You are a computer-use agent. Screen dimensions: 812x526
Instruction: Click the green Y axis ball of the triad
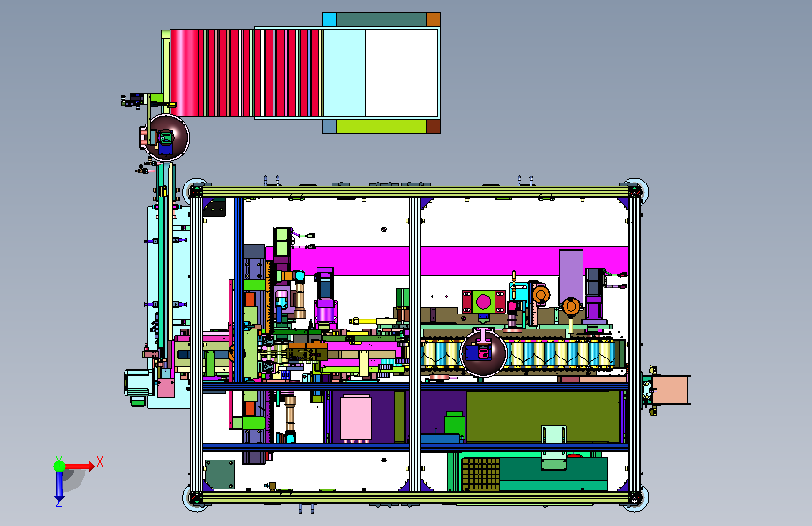pyautogui.click(x=59, y=466)
